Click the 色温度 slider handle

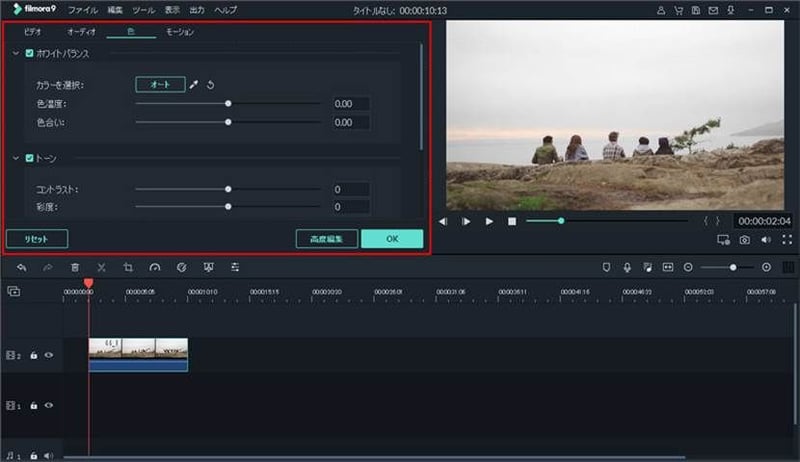pos(229,103)
